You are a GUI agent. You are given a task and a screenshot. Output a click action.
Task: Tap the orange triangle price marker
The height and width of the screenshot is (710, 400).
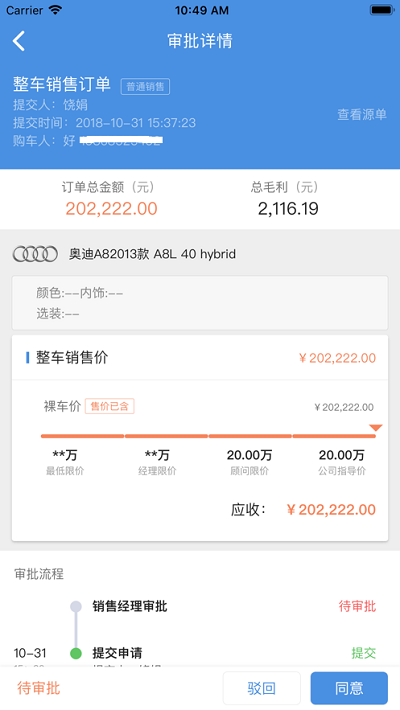point(376,428)
